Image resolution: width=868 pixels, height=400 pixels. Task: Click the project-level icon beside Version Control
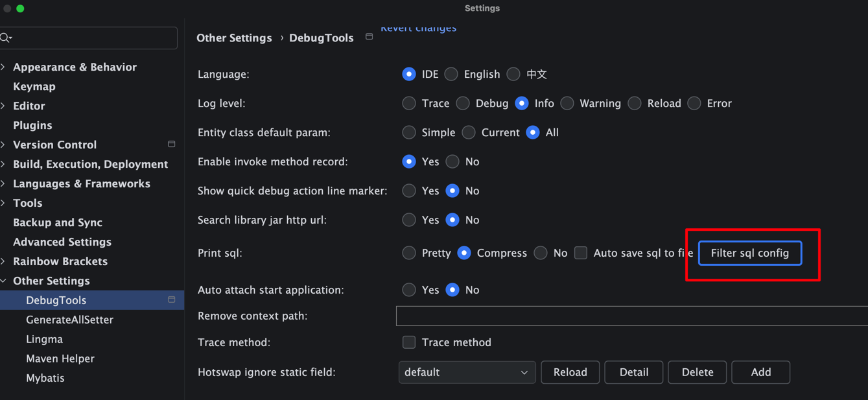tap(171, 144)
